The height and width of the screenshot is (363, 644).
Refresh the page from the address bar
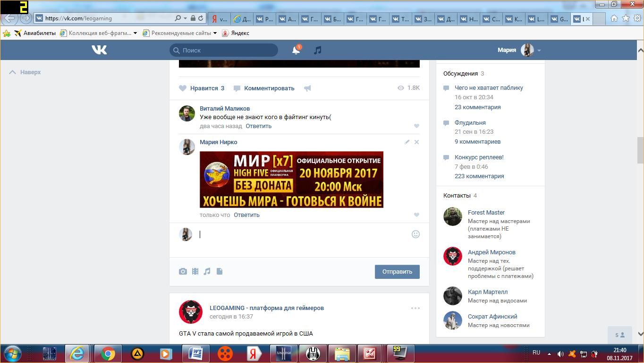(x=201, y=18)
